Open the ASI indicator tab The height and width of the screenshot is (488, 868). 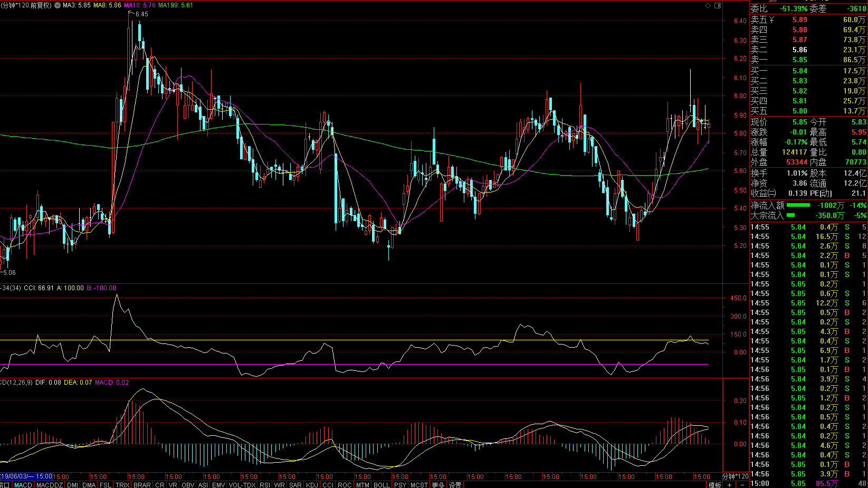click(x=203, y=485)
